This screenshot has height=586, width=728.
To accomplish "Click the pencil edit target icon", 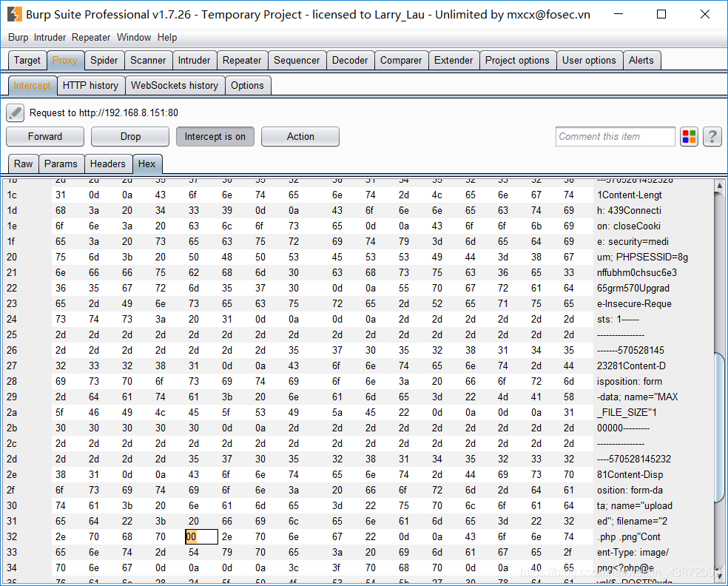I will tap(16, 113).
